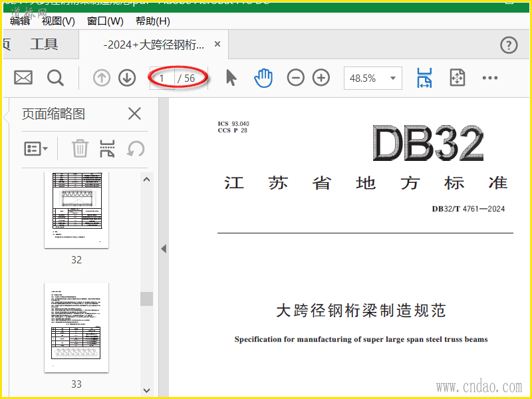532x399 pixels.
Task: Click the fit full page icon
Action: coord(457,78)
